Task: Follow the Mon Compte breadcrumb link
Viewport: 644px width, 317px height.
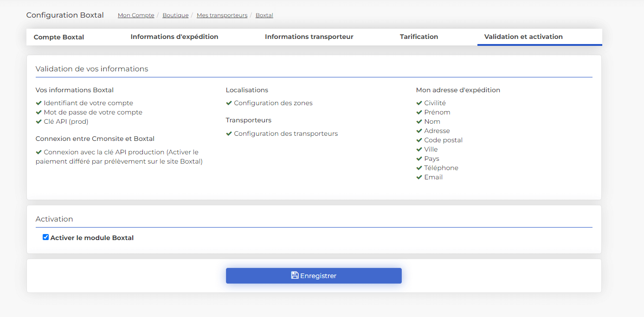Action: point(136,15)
